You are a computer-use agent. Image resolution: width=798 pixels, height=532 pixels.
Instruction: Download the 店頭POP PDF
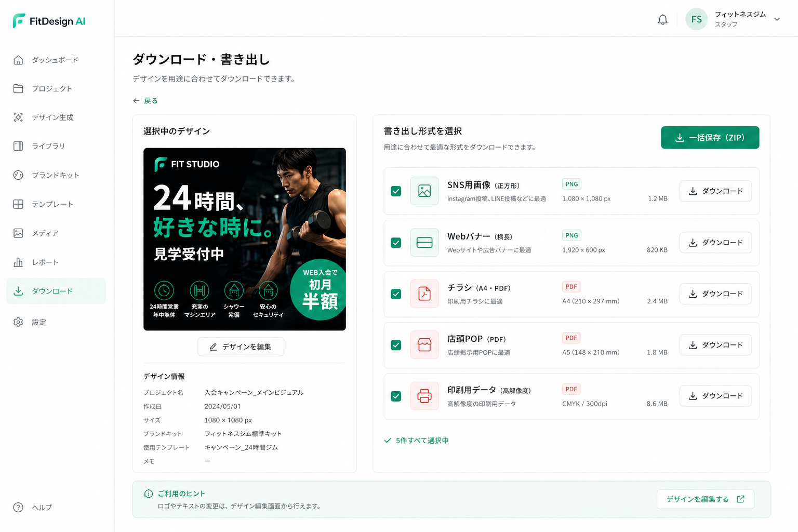coord(715,345)
